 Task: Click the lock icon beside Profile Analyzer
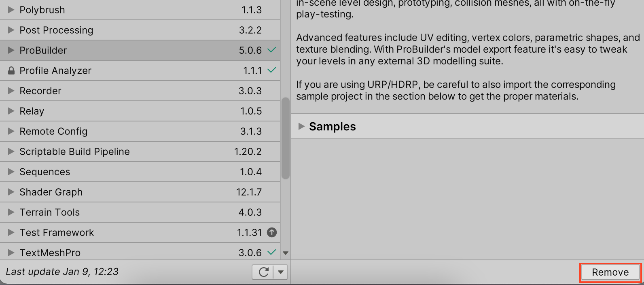pyautogui.click(x=11, y=70)
